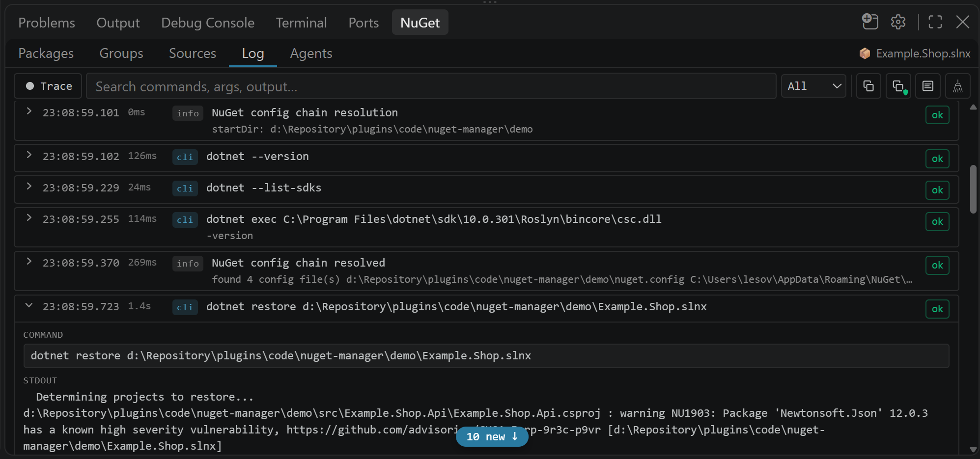Open the Terminal panel tab
The image size is (980, 459).
tap(301, 23)
